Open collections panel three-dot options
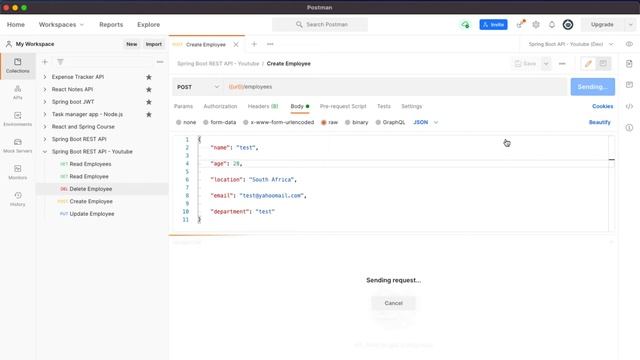 pos(160,62)
